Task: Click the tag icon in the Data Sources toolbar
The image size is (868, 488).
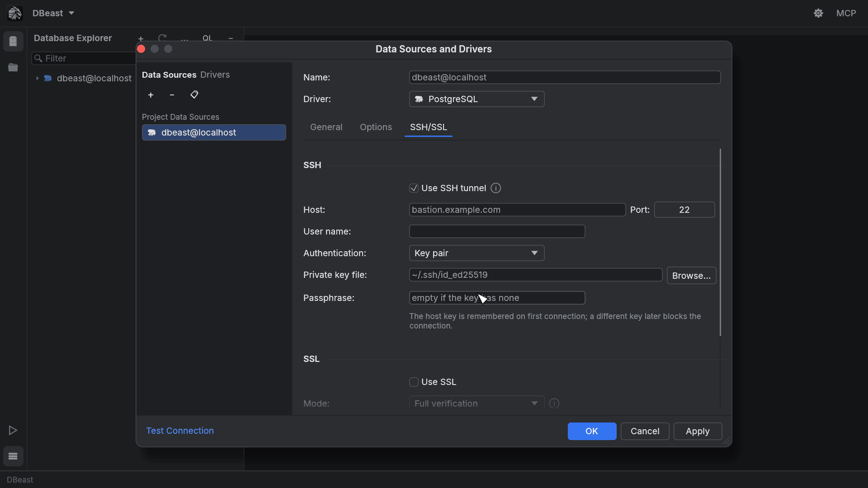Action: pyautogui.click(x=194, y=94)
